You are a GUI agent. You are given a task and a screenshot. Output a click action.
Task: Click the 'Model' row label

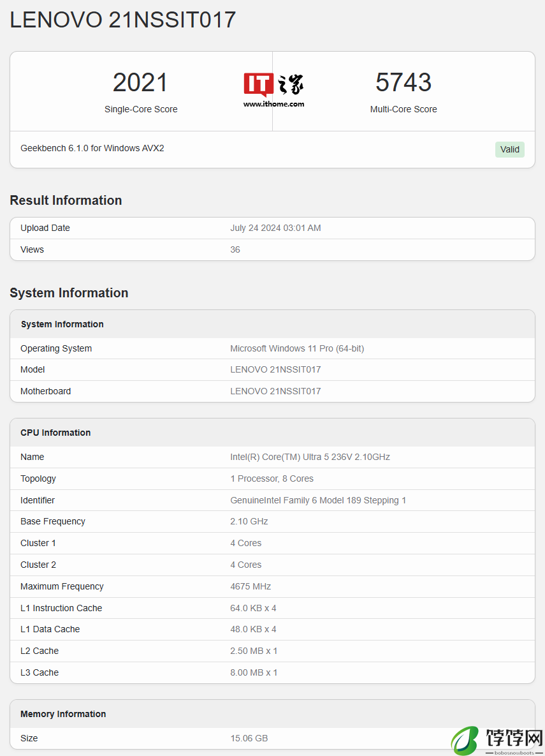click(33, 370)
